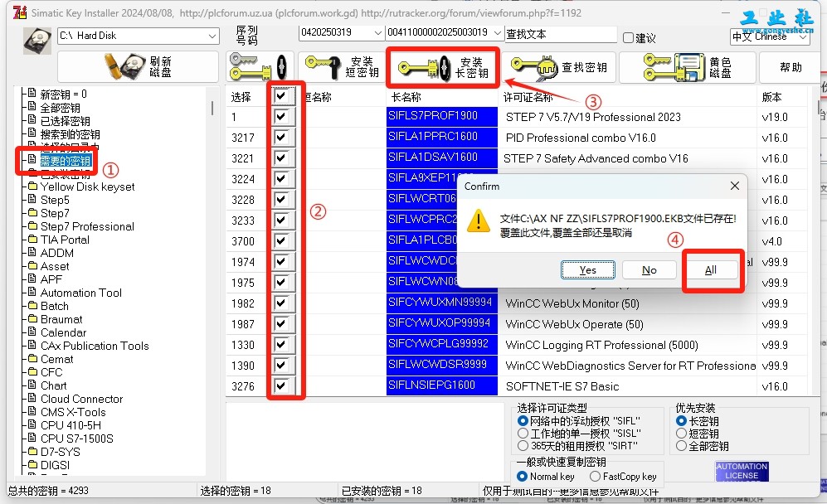Click the CPU 410-5H document icon
The image size is (827, 504).
tap(32, 424)
